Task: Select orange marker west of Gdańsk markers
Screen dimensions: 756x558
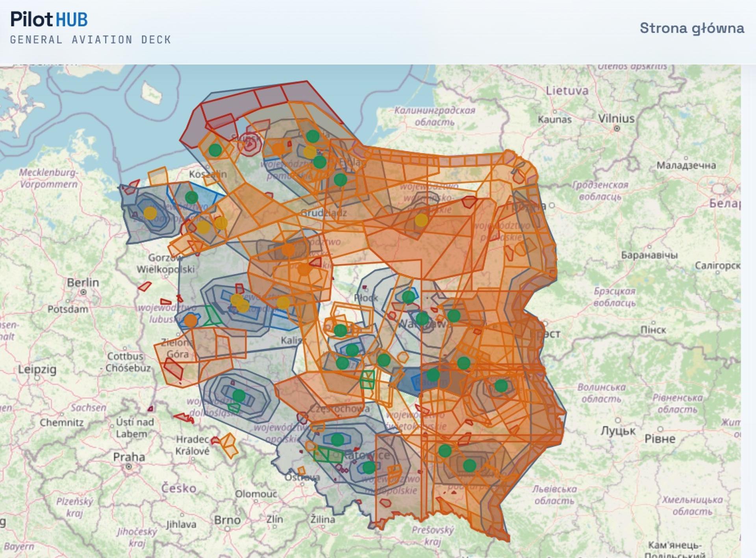Action: click(x=278, y=149)
